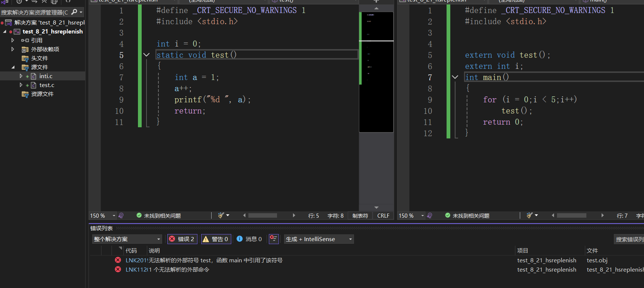Image resolution: width=644 pixels, height=288 pixels.
Task: Click the test_8_21_hsreplenish project icon in the tree
Action: tap(17, 32)
